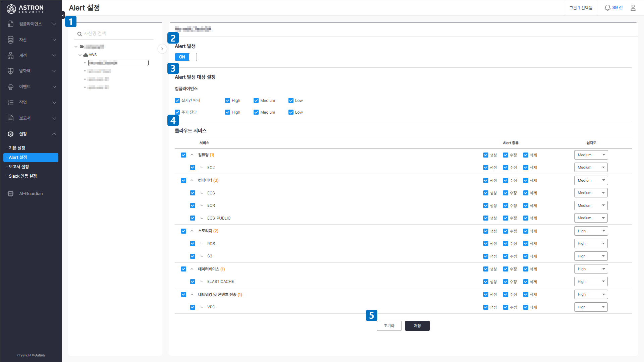This screenshot has width=644, height=362.
Task: Click the search magnifier icon
Action: [79, 34]
